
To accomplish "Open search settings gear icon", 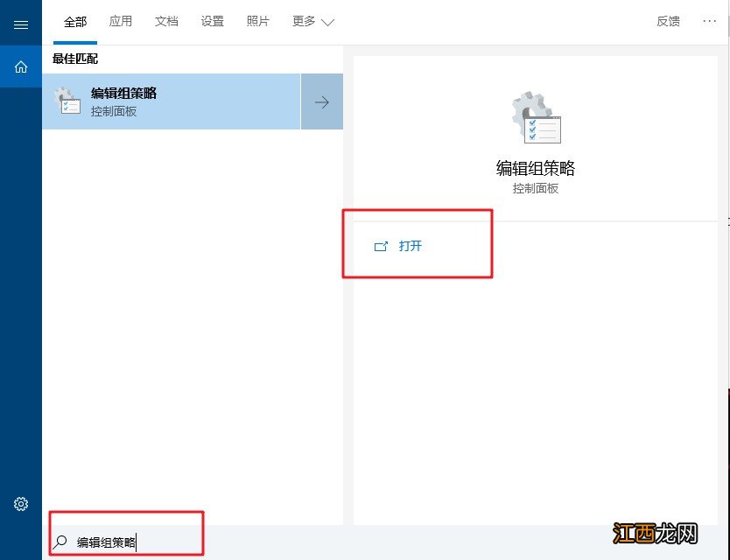I will pyautogui.click(x=21, y=504).
